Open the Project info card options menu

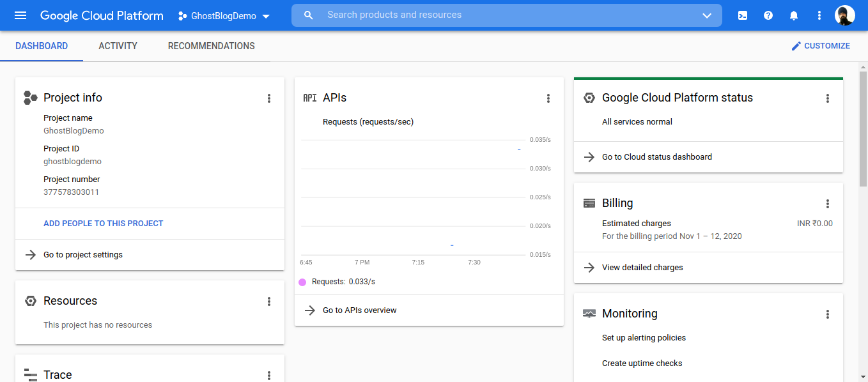pos(268,98)
